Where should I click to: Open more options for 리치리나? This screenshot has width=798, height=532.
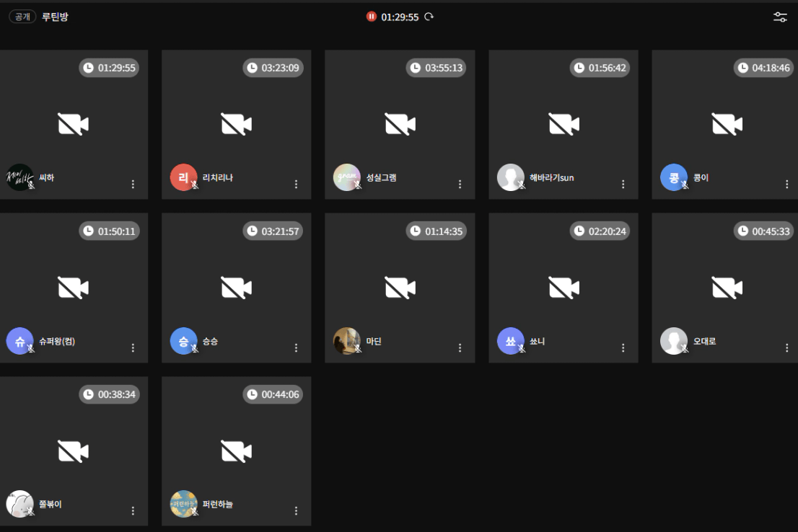pyautogui.click(x=297, y=184)
